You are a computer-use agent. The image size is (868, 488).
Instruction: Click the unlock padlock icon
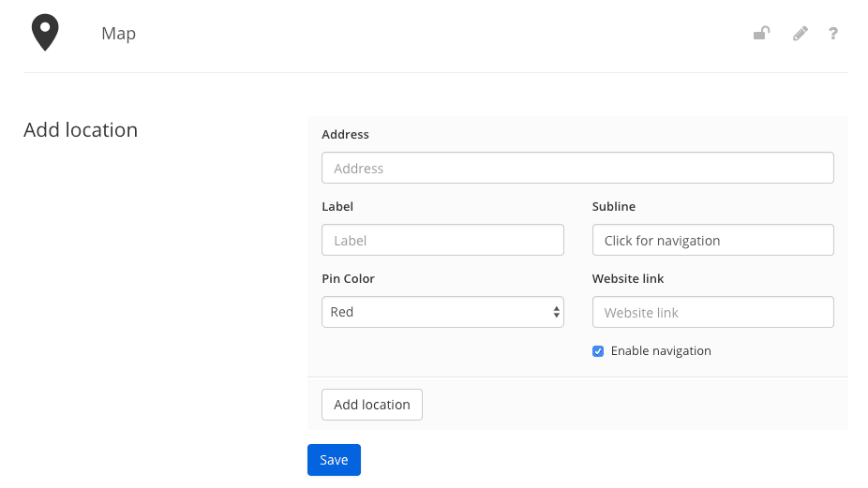click(762, 33)
